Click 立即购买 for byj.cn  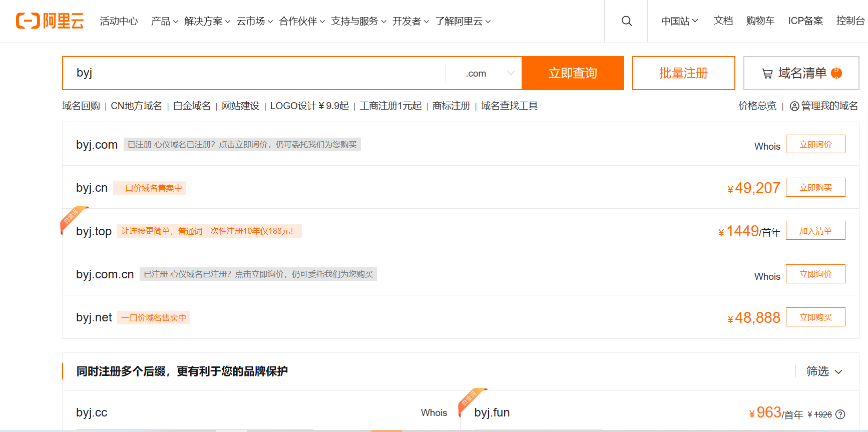click(x=815, y=188)
